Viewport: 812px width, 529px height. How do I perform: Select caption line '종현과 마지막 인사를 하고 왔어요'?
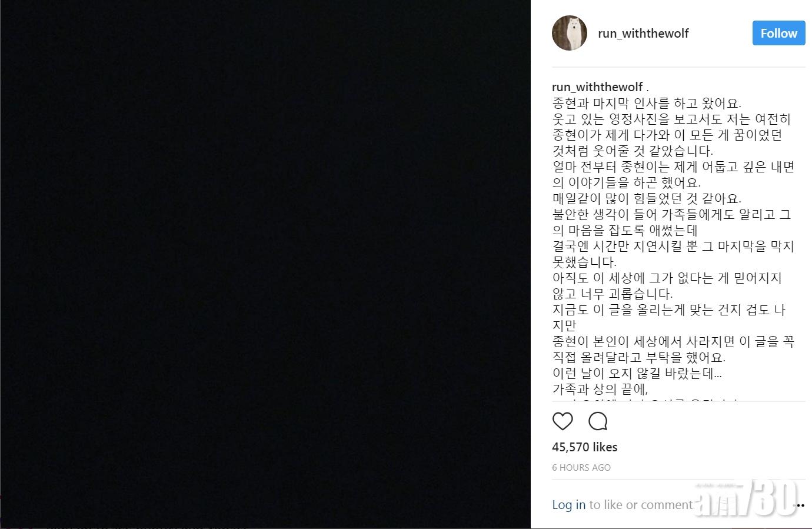point(647,104)
